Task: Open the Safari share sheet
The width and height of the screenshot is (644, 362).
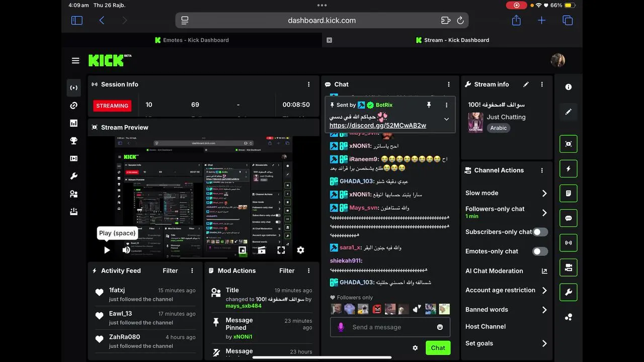Action: 516,20
